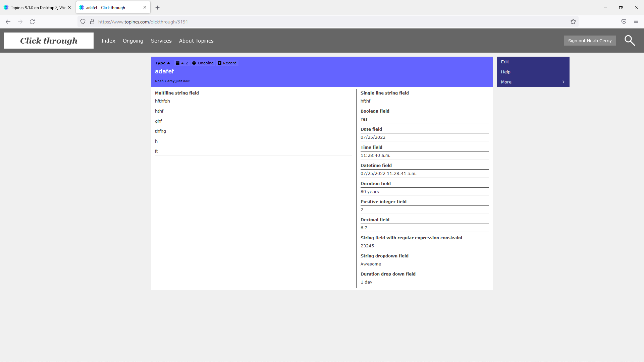Click Sign out Noah Cerny button

coord(589,41)
